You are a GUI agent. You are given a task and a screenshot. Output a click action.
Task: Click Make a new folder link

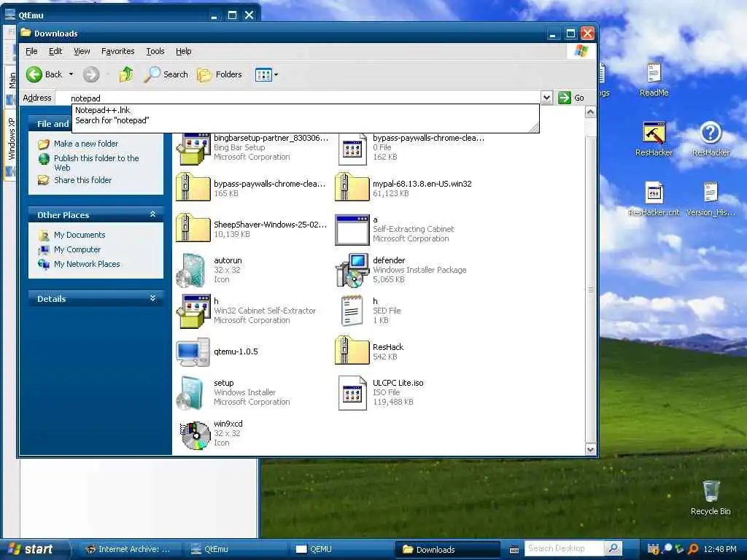pyautogui.click(x=86, y=144)
